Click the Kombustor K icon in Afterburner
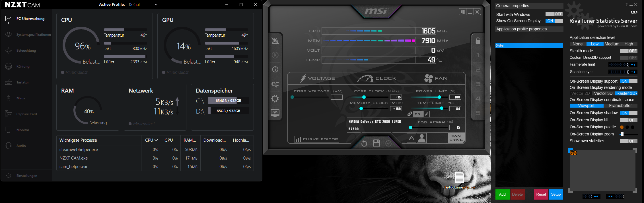Viewport: 644px width, 203px height. pos(275,55)
